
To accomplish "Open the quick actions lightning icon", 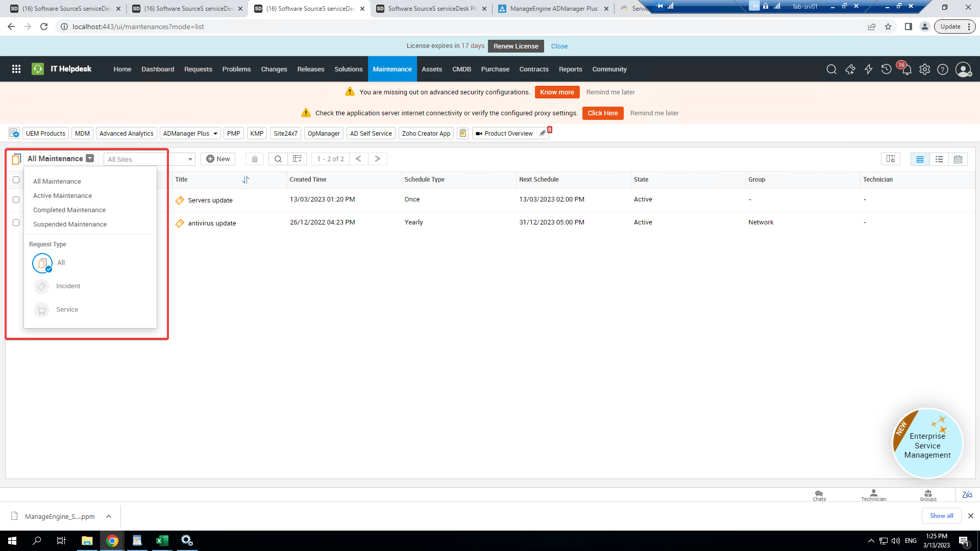I will click(x=868, y=69).
